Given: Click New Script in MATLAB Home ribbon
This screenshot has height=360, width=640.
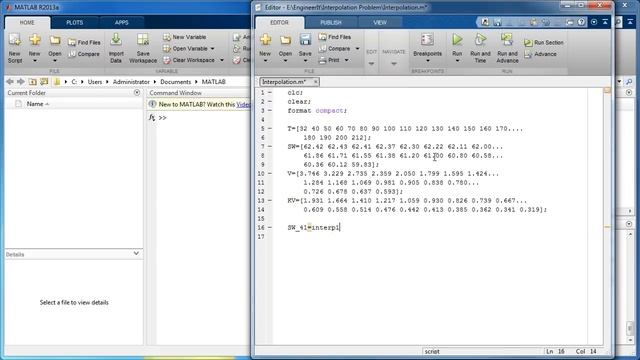Looking at the screenshot, I should point(15,48).
